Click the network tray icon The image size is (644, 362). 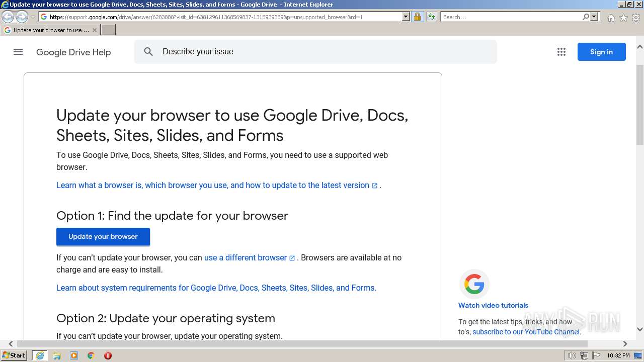(584, 355)
